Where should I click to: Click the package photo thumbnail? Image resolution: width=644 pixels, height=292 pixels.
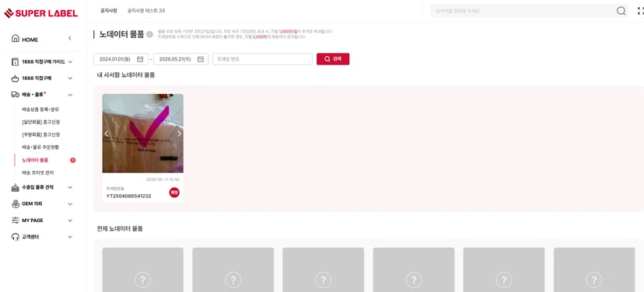143,134
